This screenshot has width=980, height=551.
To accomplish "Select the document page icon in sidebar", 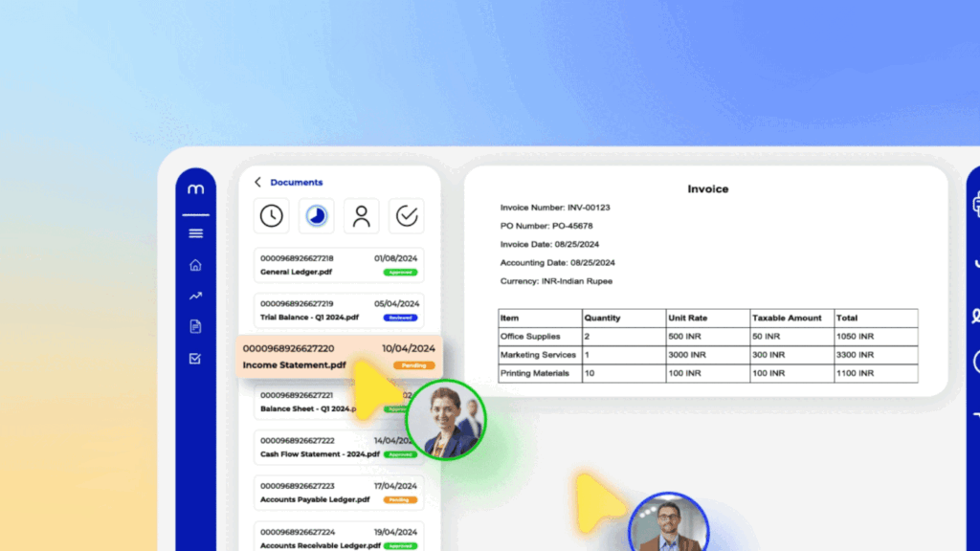I will point(195,326).
